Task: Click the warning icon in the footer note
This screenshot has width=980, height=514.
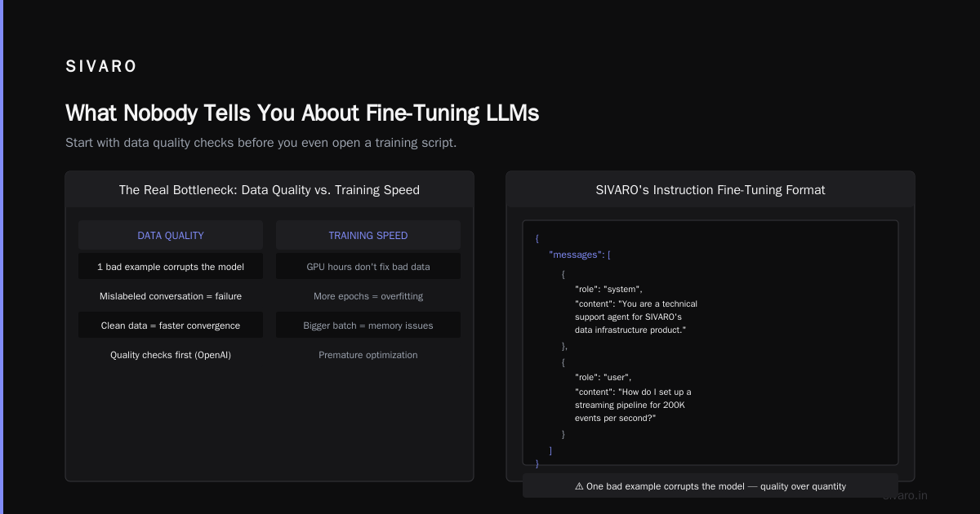Action: pos(579,485)
